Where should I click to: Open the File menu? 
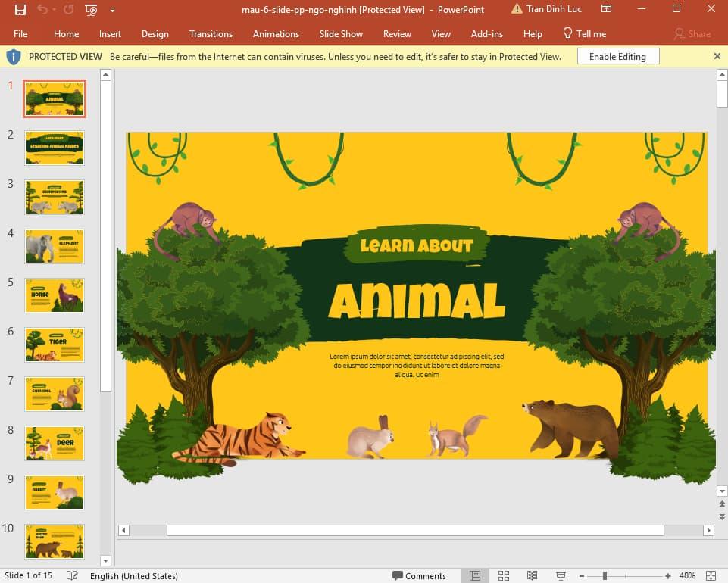click(x=20, y=33)
